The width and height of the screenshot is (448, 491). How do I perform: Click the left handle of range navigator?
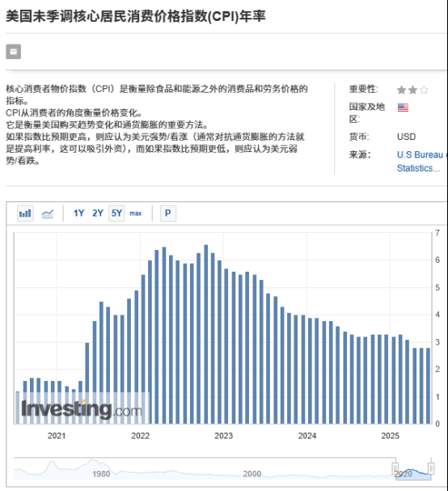click(x=395, y=468)
